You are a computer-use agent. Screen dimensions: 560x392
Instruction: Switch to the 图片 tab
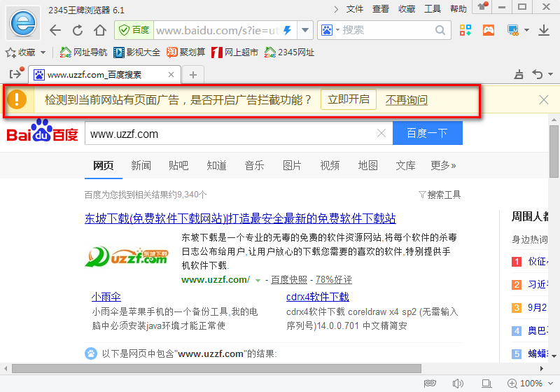(x=292, y=165)
